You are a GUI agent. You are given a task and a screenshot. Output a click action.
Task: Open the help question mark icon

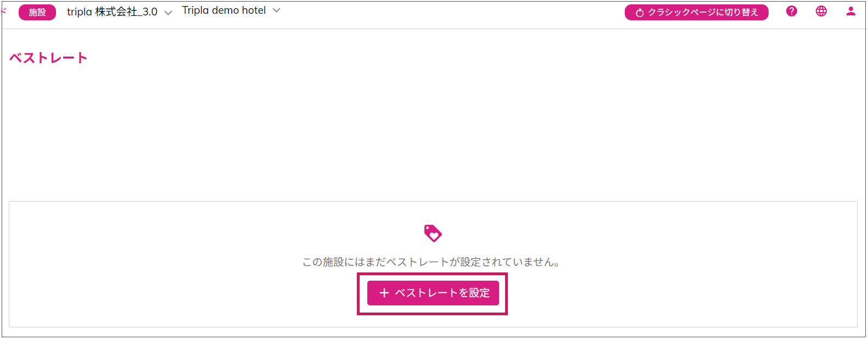pos(791,11)
